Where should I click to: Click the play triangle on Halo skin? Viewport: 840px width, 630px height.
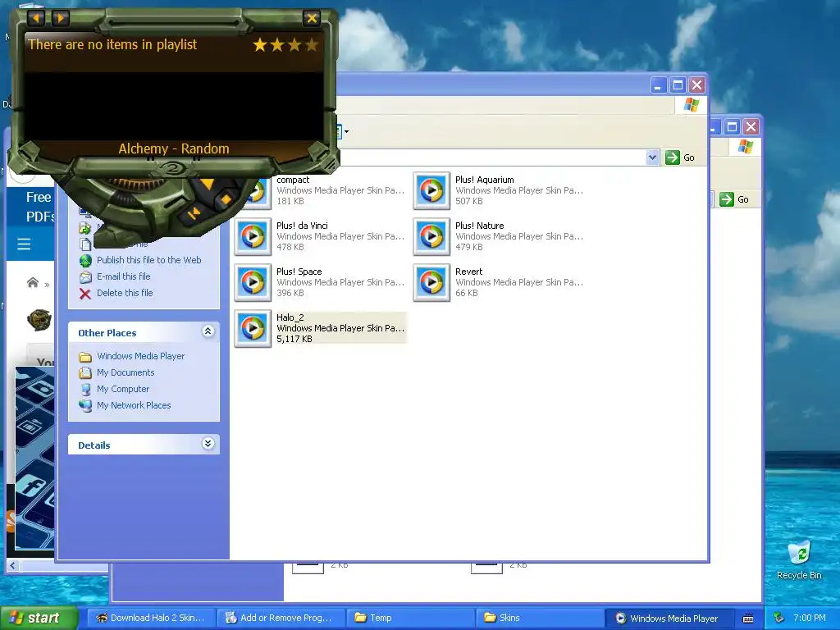206,185
